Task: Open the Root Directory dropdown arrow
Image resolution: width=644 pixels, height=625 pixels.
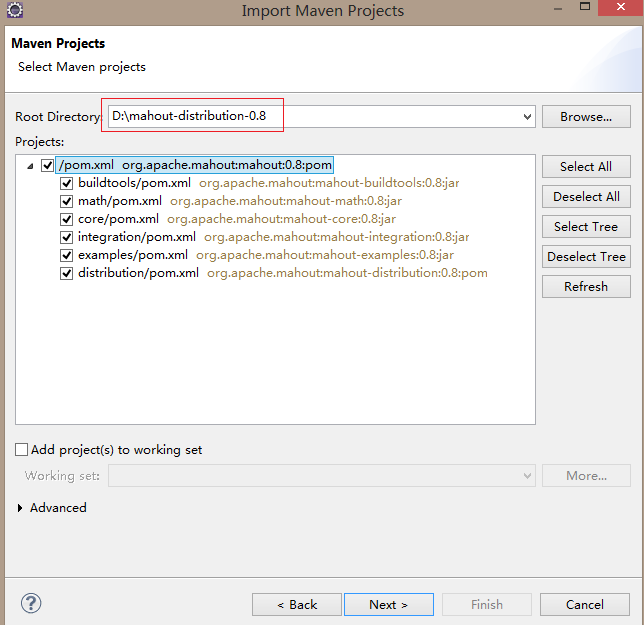Action: tap(527, 117)
